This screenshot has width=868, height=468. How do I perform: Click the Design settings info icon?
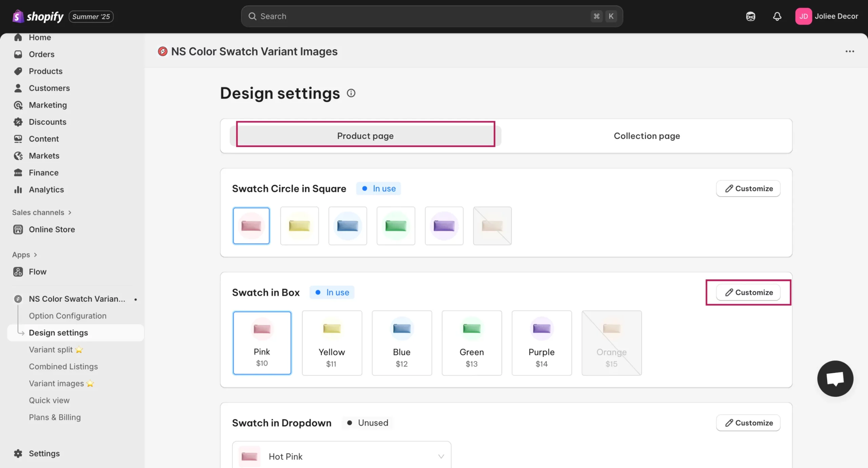click(351, 93)
